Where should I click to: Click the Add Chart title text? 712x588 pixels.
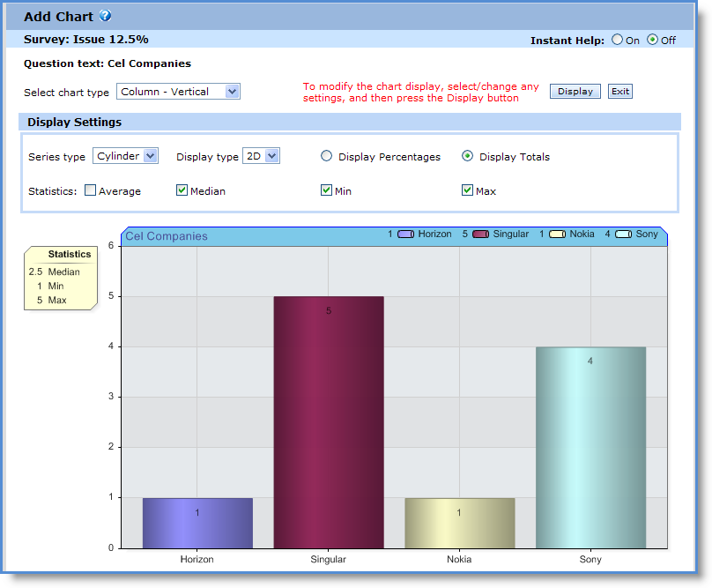[58, 17]
